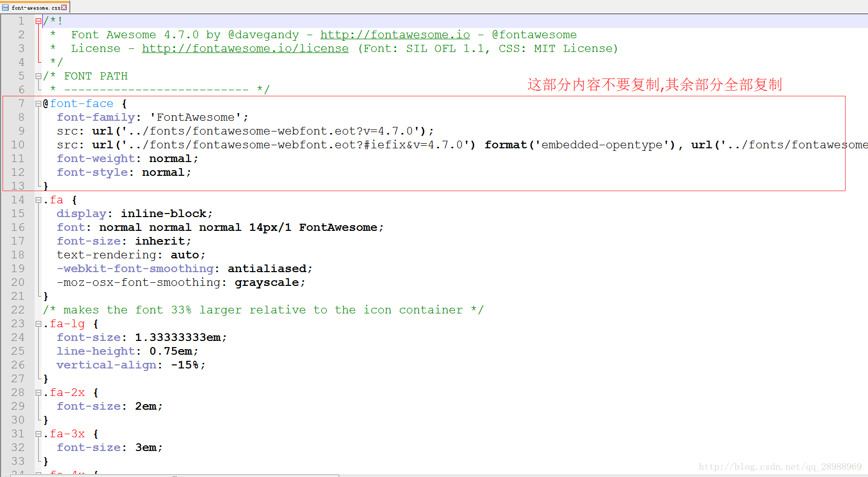The width and height of the screenshot is (868, 477).
Task: Click the text 'font-size: 1.33333333em;'
Action: (142, 337)
